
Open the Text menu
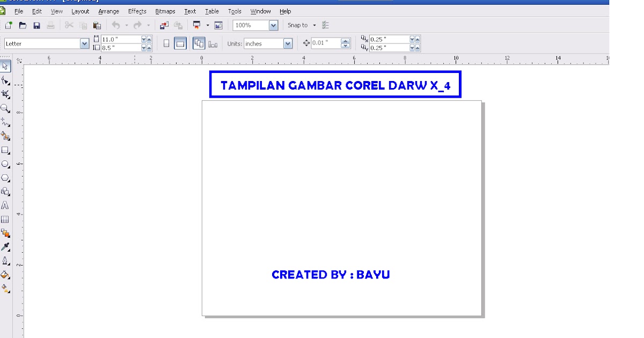point(190,11)
